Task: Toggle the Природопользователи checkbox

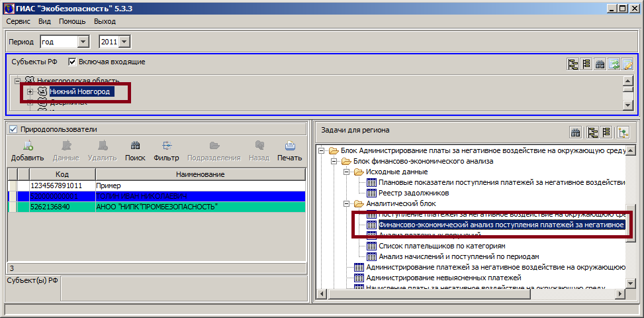Action: pyautogui.click(x=13, y=129)
